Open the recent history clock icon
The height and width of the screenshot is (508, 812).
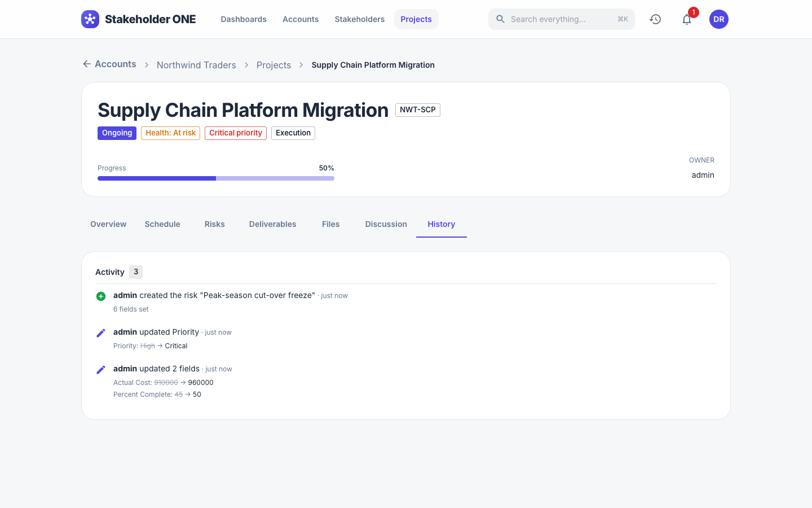pyautogui.click(x=655, y=19)
